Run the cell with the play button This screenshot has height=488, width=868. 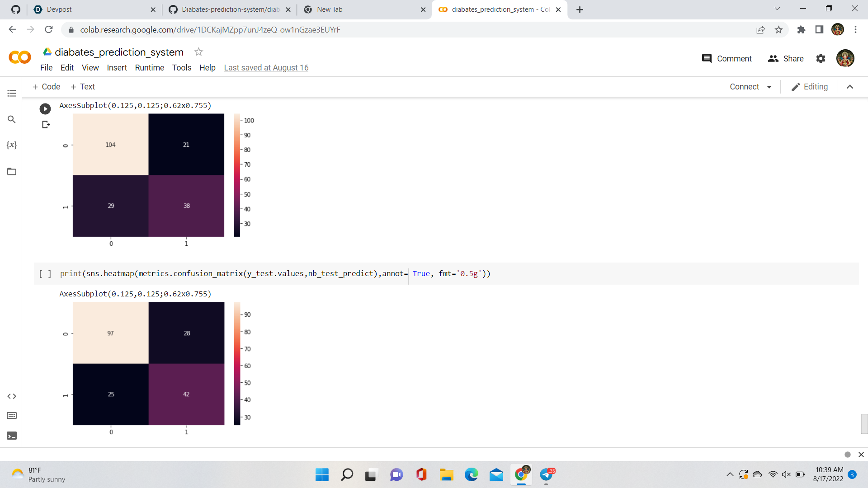coord(45,109)
